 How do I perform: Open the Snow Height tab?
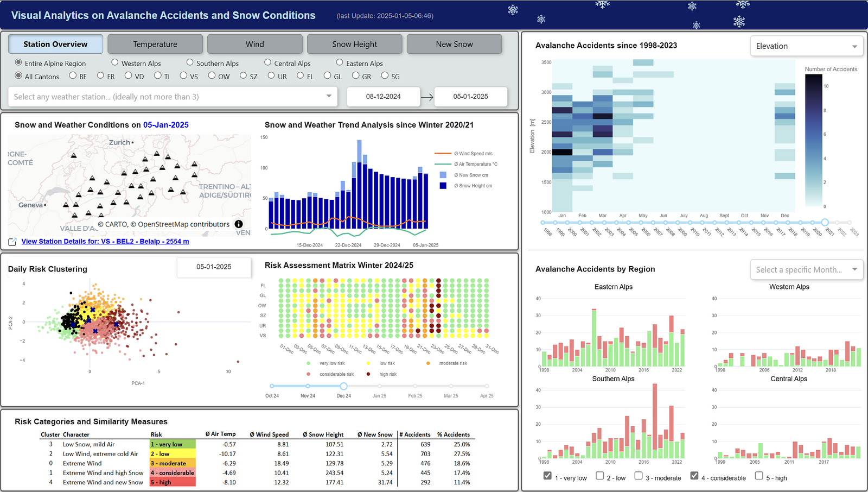pos(354,44)
